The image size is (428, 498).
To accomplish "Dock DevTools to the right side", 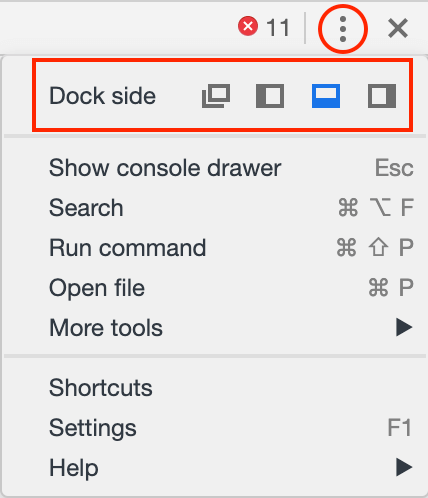I will 382,96.
